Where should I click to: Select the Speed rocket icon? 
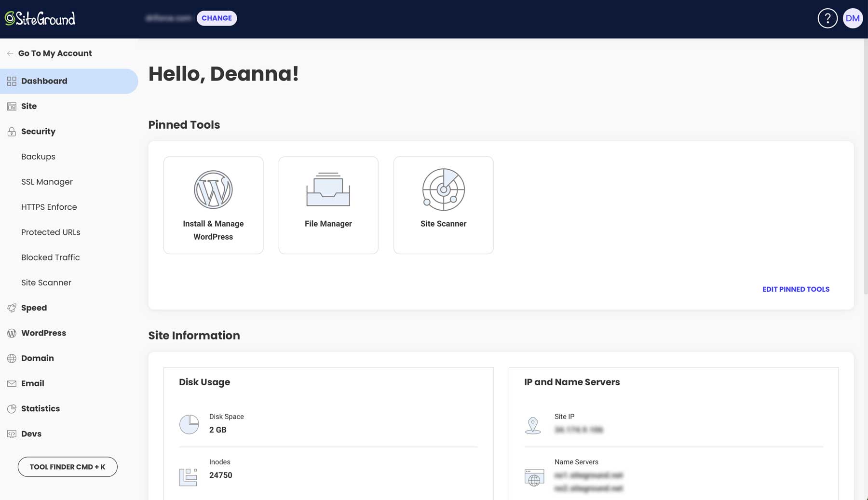11,308
